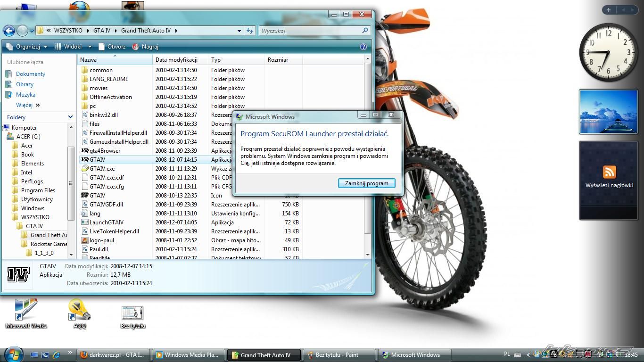Open the Dokumenty favorite link
644x362 pixels.
[31, 74]
